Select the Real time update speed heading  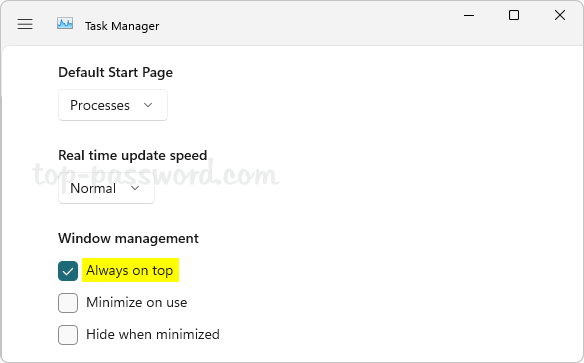click(x=133, y=155)
